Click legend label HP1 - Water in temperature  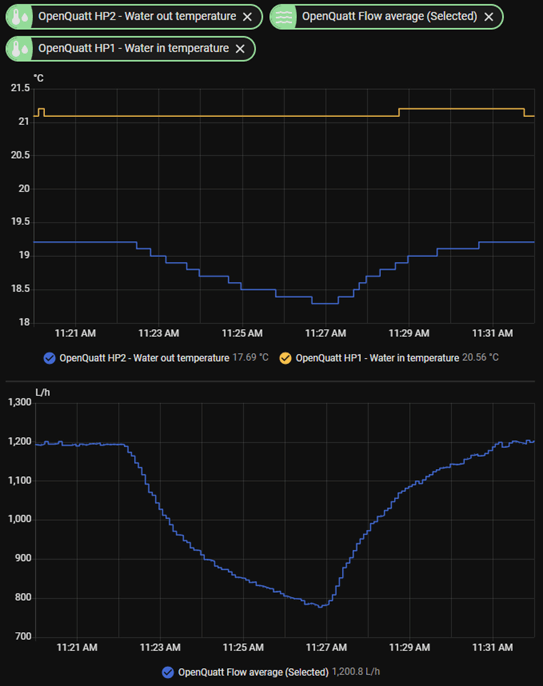coord(377,358)
